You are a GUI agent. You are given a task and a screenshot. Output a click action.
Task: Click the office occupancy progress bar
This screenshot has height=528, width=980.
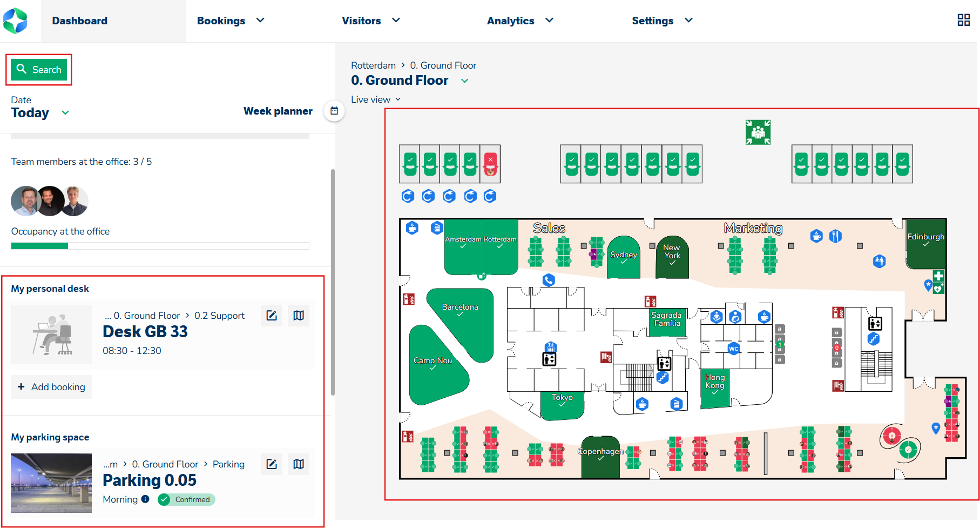click(160, 246)
